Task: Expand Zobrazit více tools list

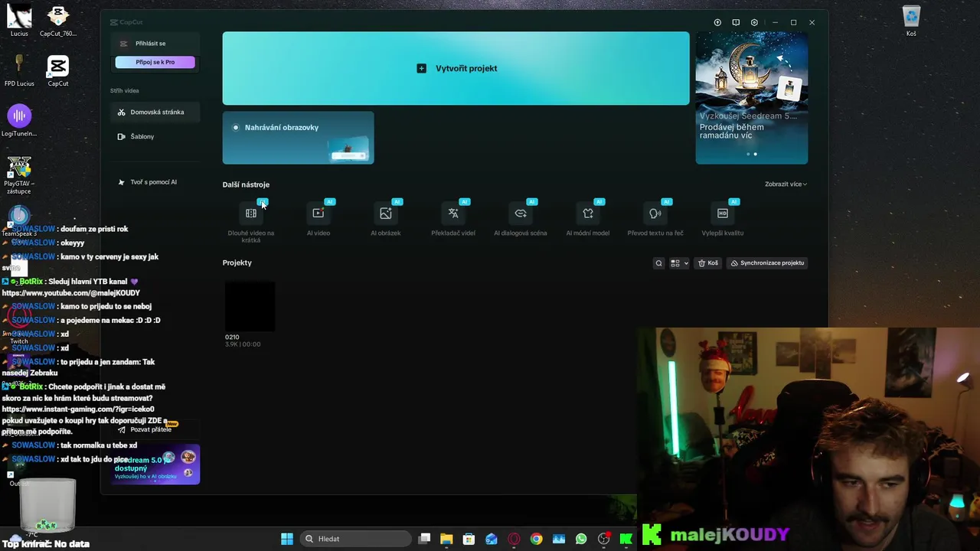Action: pos(786,184)
